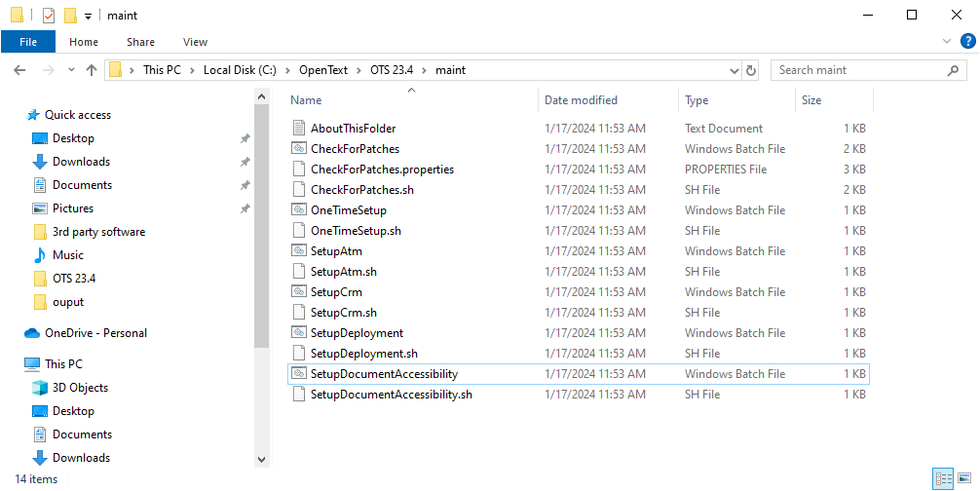980x491 pixels.
Task: Select the AboutThisFolder text file icon
Action: (299, 128)
